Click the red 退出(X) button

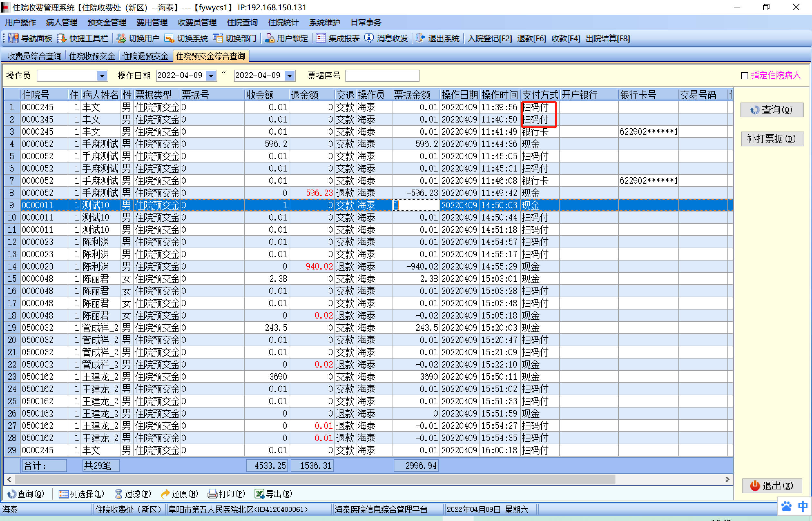tap(772, 486)
